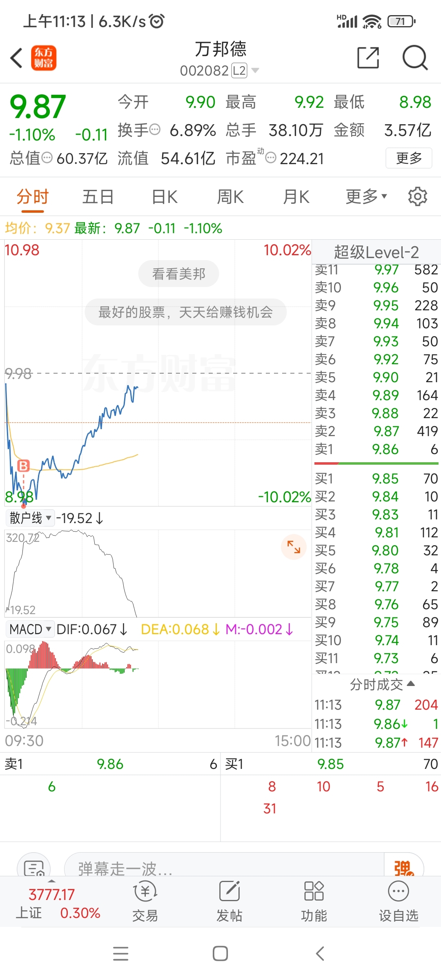Collapse the 分时成交 panel arrow
This screenshot has width=441, height=980.
(411, 684)
